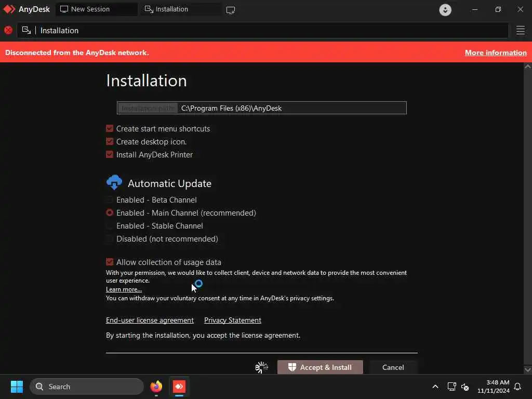Open the More information link

pos(495,52)
